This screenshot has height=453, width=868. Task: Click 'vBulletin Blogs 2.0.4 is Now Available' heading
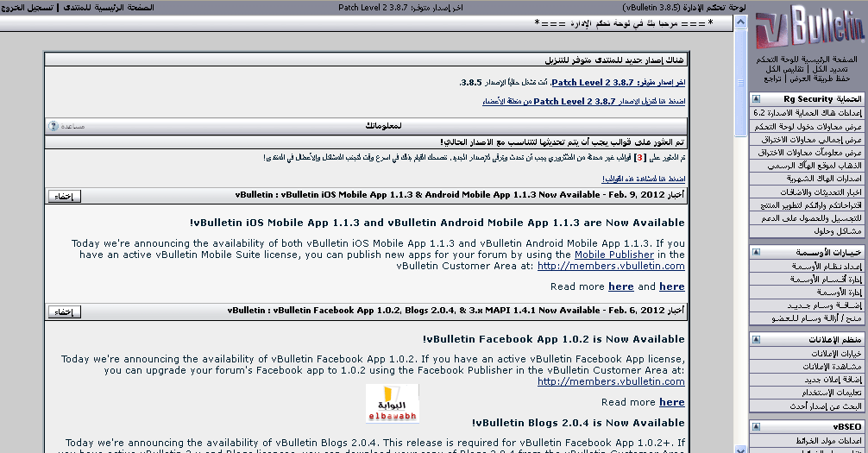click(578, 423)
